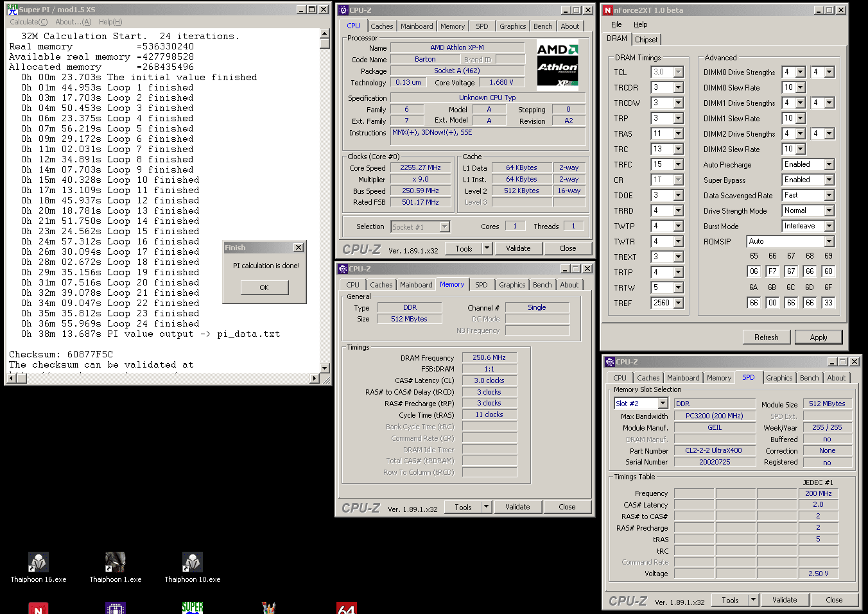The height and width of the screenshot is (614, 868).
Task: Expand the TRAS timing dropdown
Action: (678, 133)
